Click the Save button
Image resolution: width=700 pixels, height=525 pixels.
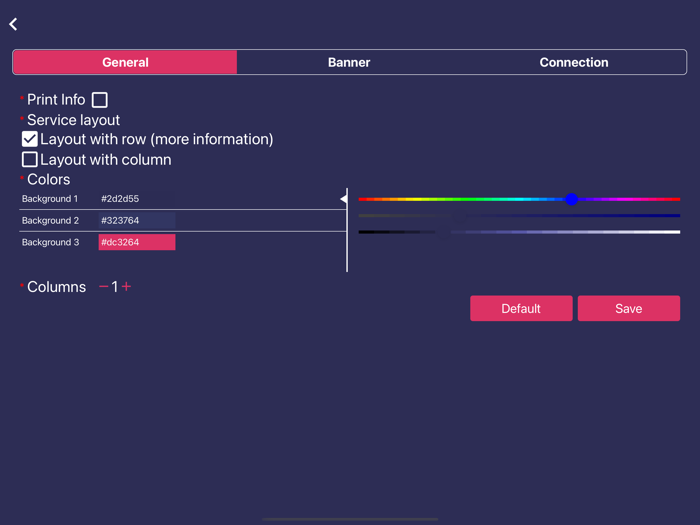629,308
